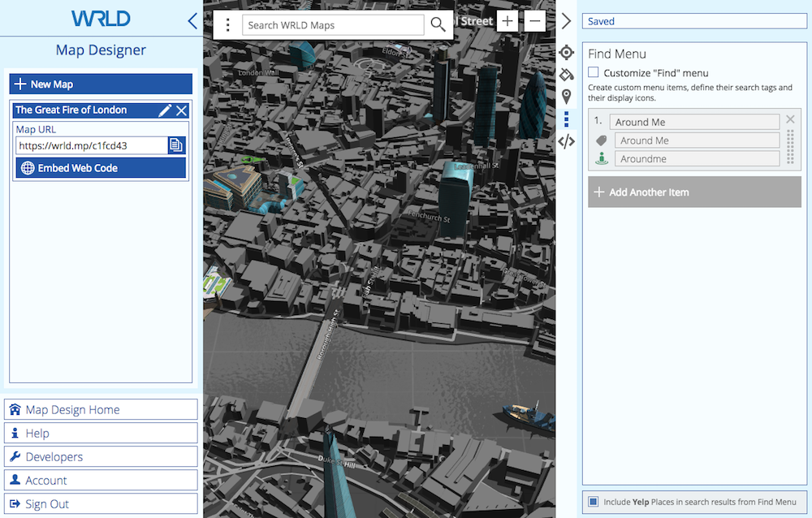Click the New Map button
The height and width of the screenshot is (518, 812).
[101, 84]
